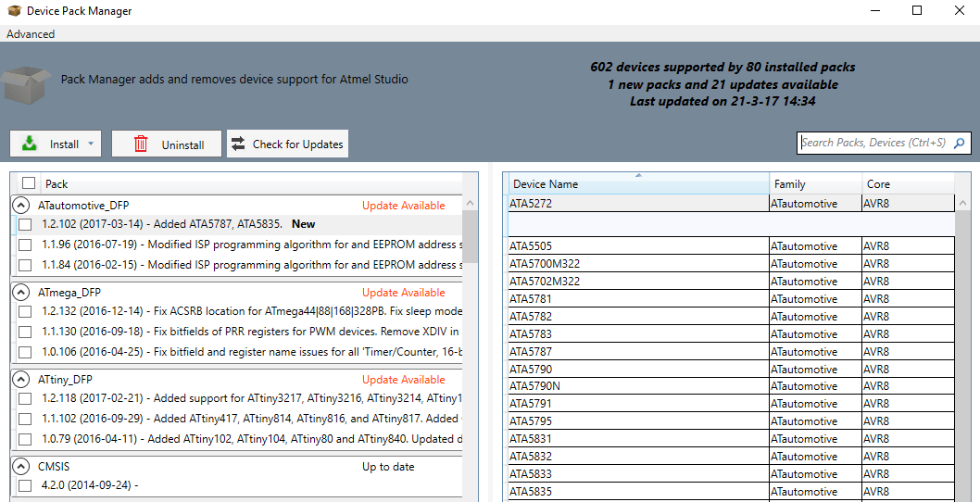Open the Install dropdown arrow
The width and height of the screenshot is (980, 502).
tap(91, 144)
